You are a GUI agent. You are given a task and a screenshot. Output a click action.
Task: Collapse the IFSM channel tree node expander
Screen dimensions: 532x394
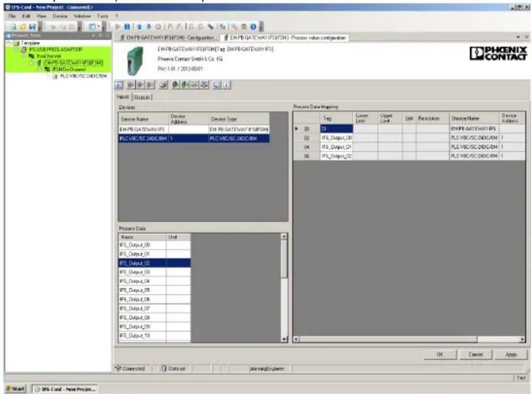pyautogui.click(x=40, y=69)
